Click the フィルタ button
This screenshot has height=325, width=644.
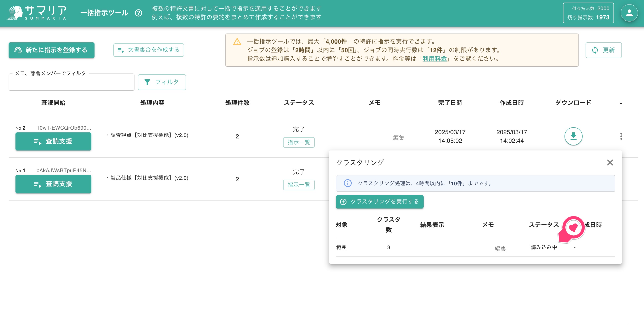pos(162,82)
